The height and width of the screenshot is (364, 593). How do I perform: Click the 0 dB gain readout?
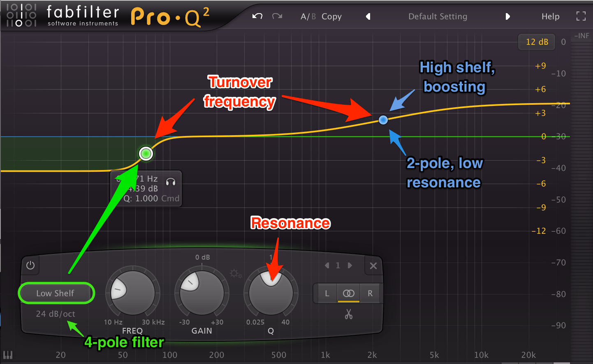coord(202,257)
